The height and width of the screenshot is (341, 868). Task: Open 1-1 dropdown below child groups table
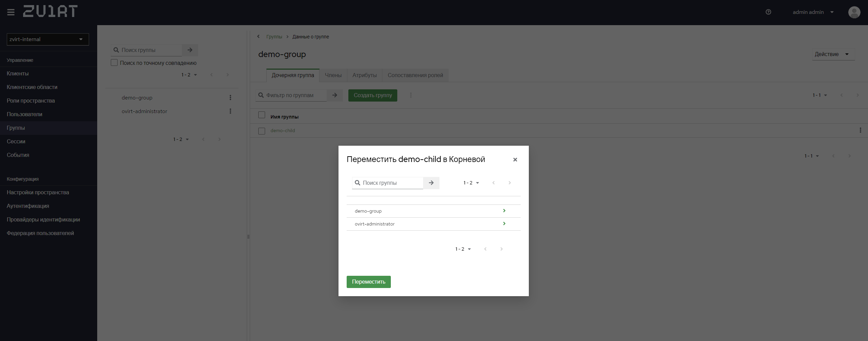click(x=811, y=156)
